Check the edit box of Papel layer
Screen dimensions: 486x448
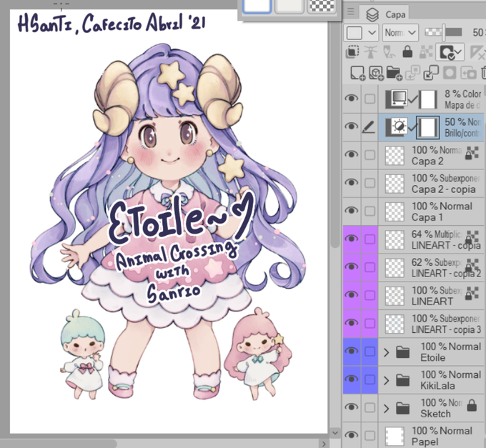[370, 436]
